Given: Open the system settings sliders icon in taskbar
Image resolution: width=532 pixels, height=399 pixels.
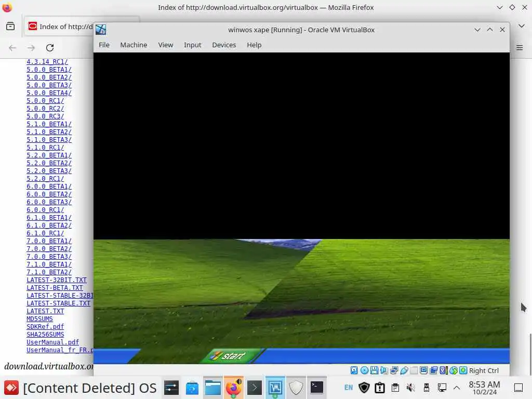Looking at the screenshot, I should pos(171,388).
